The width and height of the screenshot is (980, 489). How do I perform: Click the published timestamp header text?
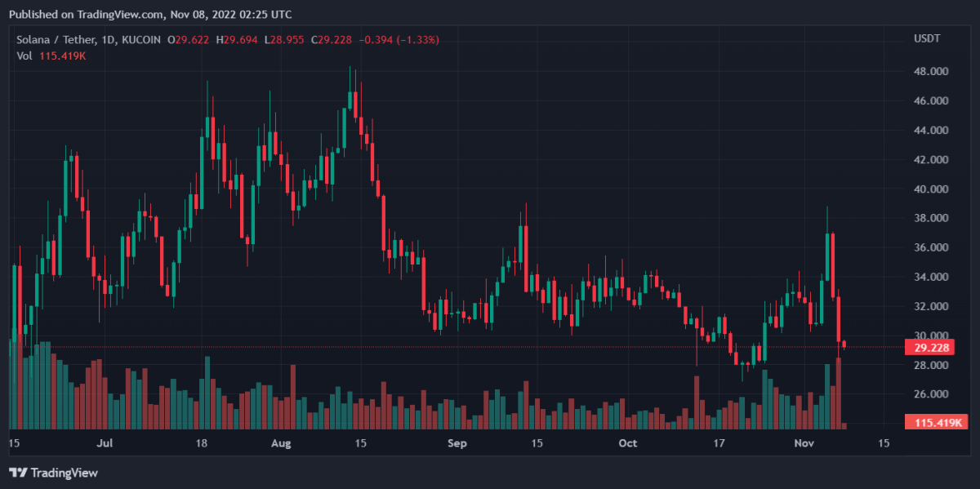[x=150, y=15]
